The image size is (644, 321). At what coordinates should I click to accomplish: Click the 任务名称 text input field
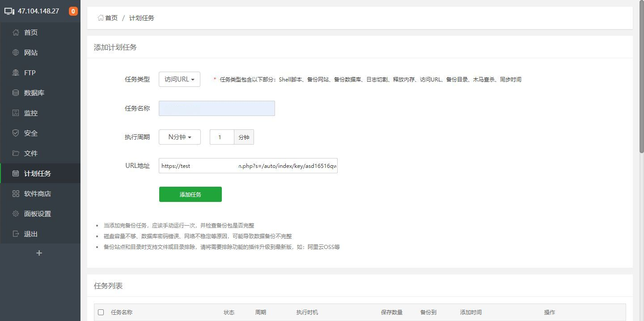point(217,108)
